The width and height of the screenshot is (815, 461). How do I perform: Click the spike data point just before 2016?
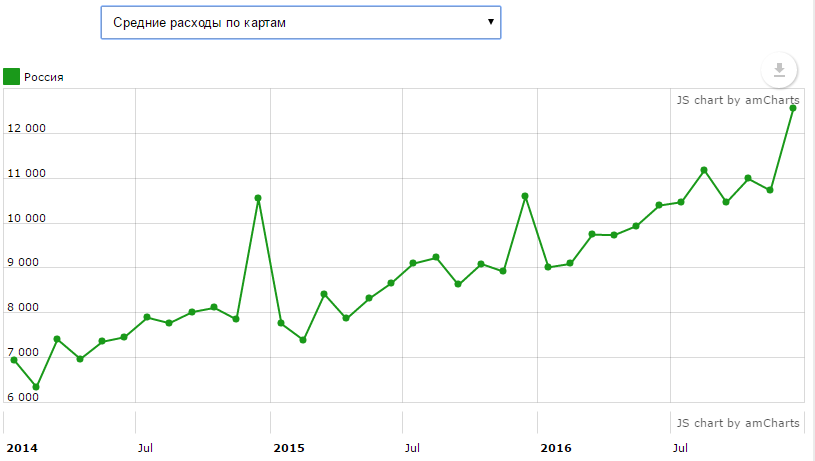click(525, 196)
